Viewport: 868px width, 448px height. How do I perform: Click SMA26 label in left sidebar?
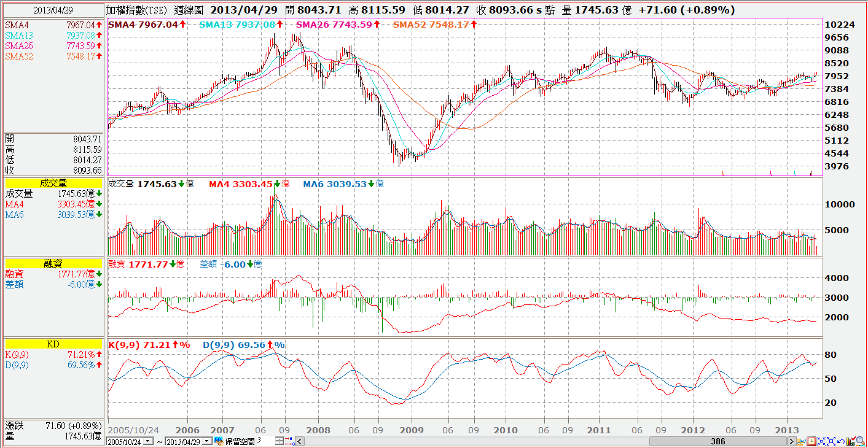tap(18, 45)
